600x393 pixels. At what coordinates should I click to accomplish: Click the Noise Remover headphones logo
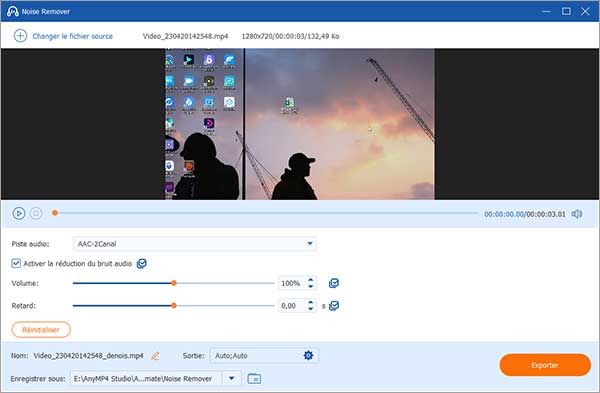12,11
